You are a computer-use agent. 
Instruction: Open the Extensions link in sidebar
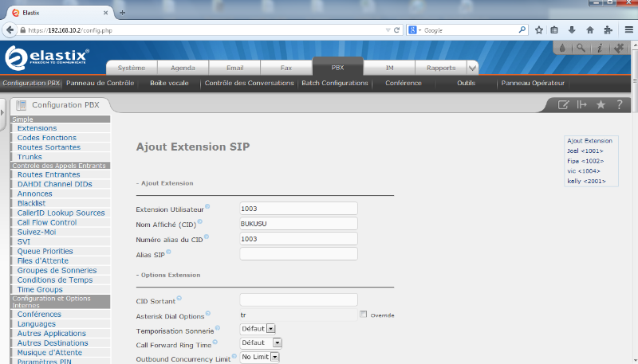(37, 128)
